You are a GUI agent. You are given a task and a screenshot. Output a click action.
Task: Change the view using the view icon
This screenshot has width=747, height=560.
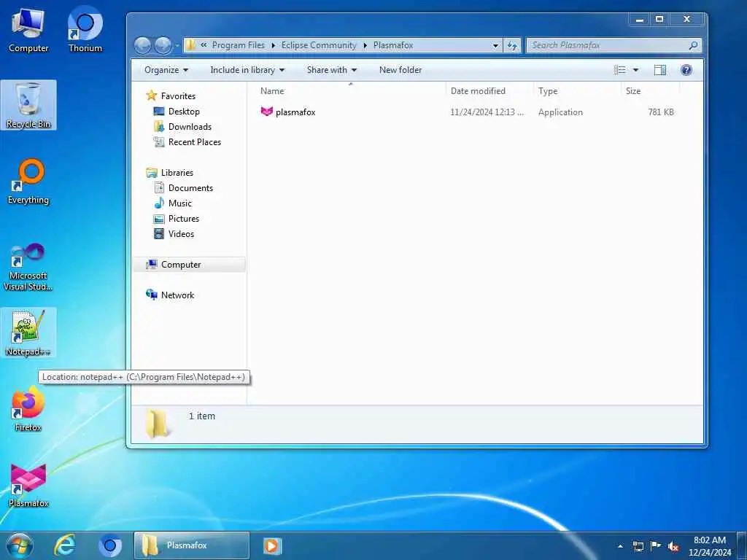pos(620,70)
